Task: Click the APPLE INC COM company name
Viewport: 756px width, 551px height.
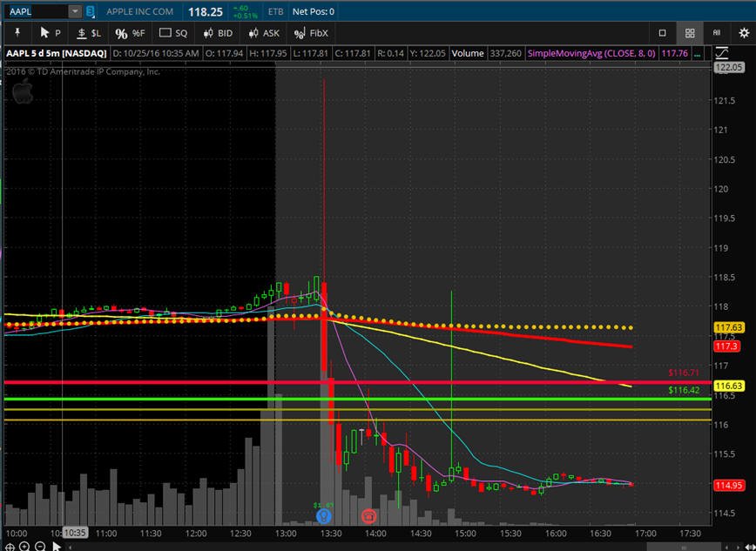Action: [140, 11]
